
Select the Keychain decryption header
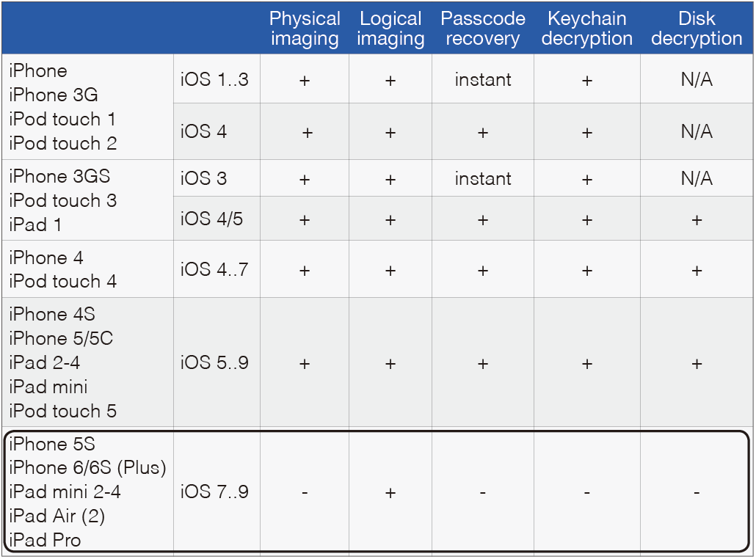tap(586, 29)
